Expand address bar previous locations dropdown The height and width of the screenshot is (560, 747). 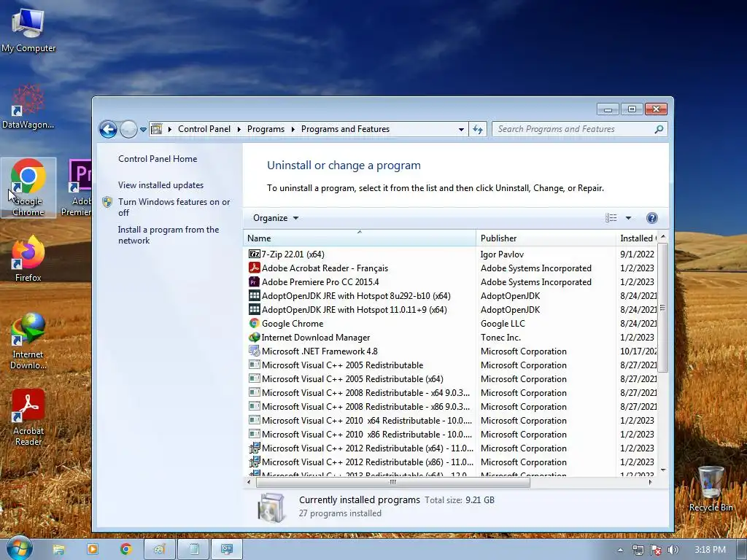coord(461,129)
